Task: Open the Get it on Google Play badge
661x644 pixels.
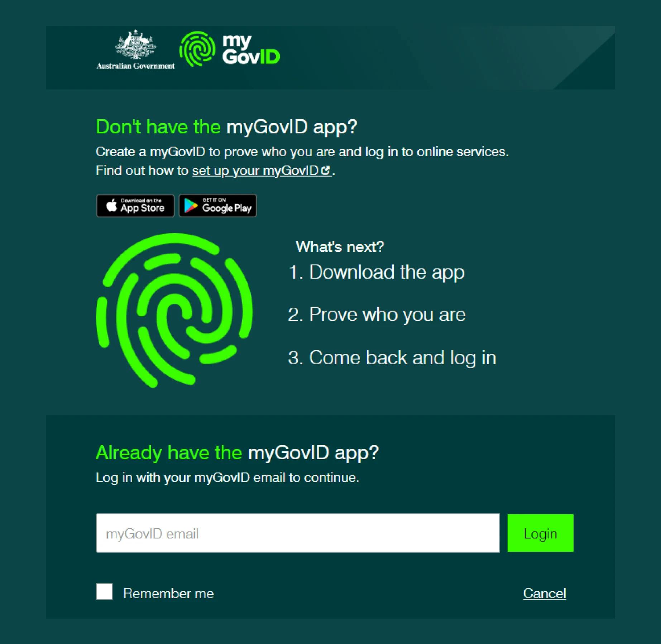Action: pyautogui.click(x=218, y=206)
